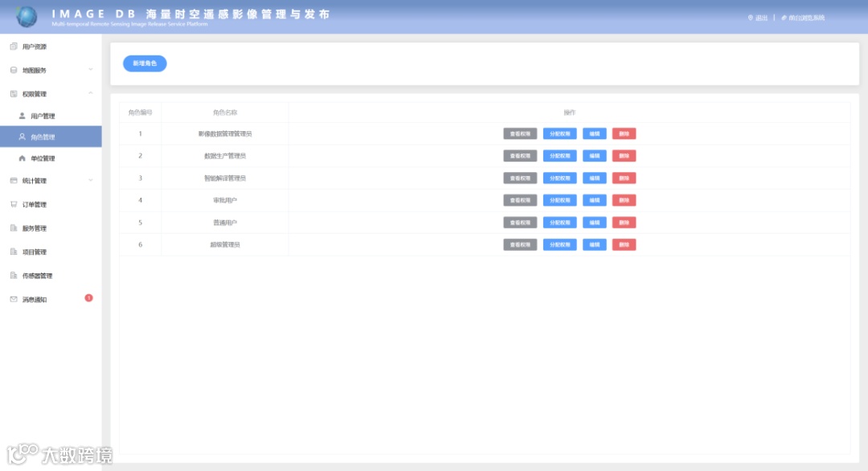
Task: Click the 普通用户 name cell
Action: (225, 223)
